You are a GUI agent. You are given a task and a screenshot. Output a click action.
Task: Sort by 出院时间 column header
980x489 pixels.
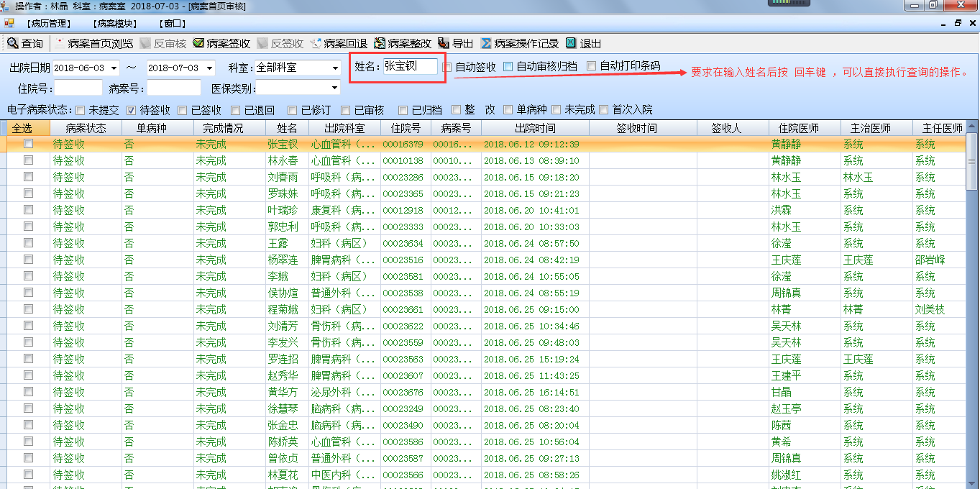point(535,128)
